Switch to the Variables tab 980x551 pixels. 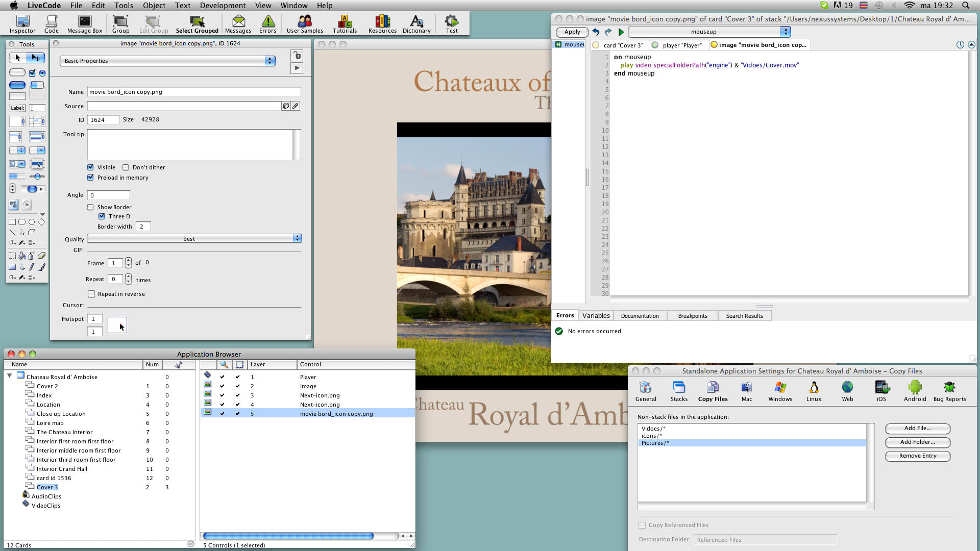coord(596,316)
